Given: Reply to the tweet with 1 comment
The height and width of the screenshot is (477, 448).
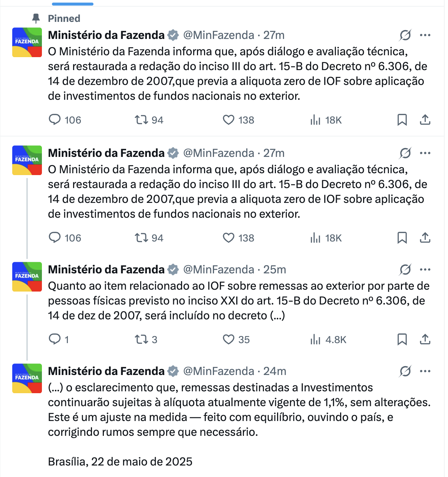Looking at the screenshot, I should tap(59, 339).
